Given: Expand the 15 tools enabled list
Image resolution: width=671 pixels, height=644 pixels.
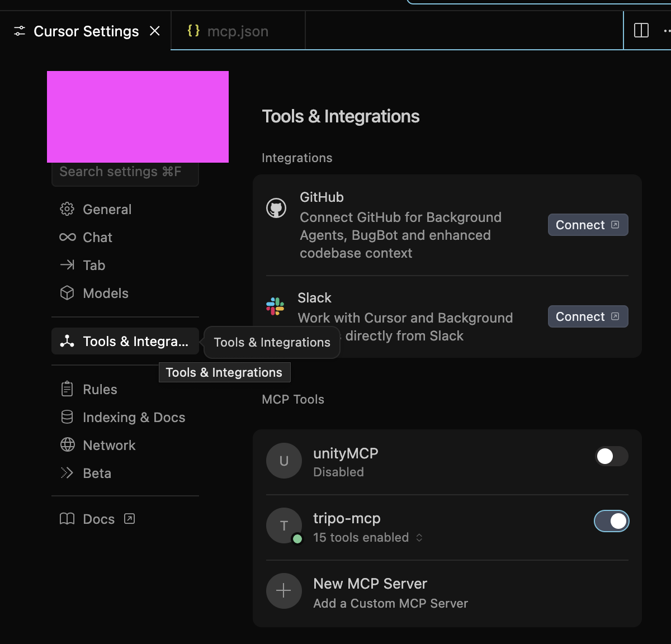Looking at the screenshot, I should click(x=368, y=537).
